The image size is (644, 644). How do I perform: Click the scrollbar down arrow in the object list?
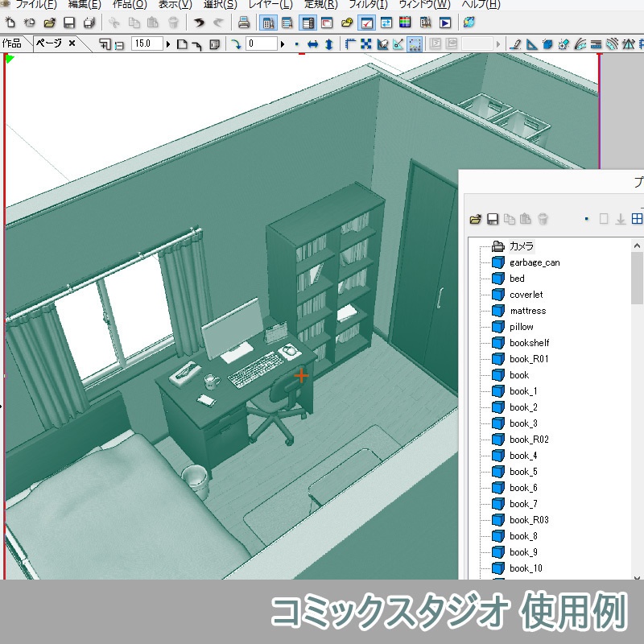coord(637,576)
